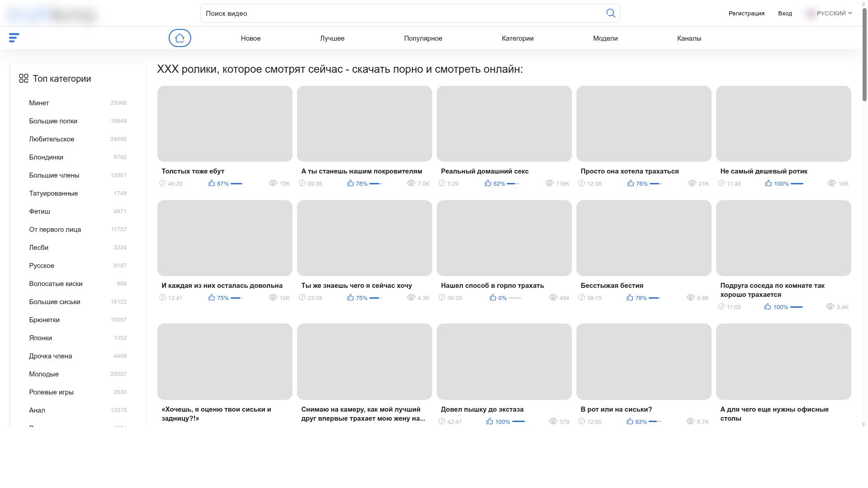The width and height of the screenshot is (868, 488).
Task: Click the Регистрация link
Action: [746, 13]
